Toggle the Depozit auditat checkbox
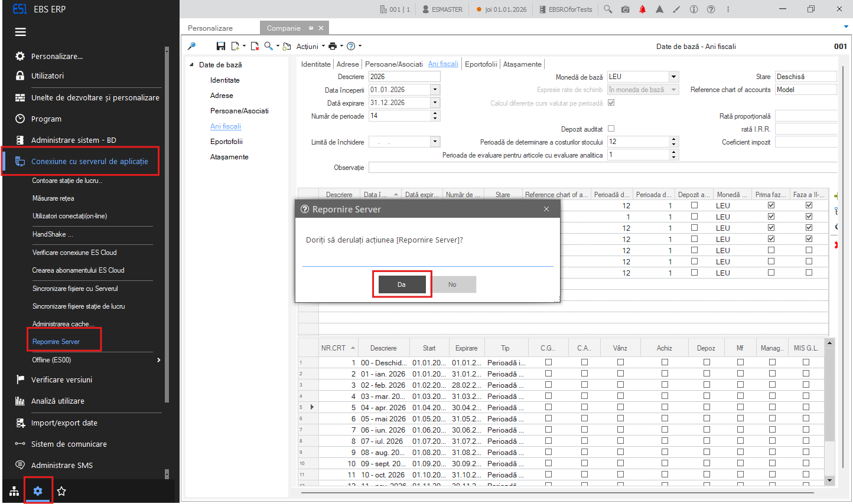This screenshot has width=853, height=504. [611, 129]
